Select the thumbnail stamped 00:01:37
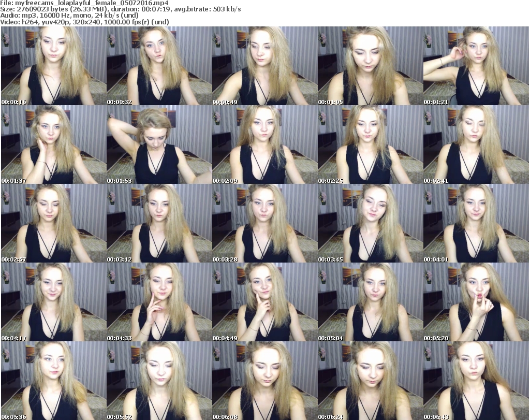The width and height of the screenshot is (530, 420). 54,144
